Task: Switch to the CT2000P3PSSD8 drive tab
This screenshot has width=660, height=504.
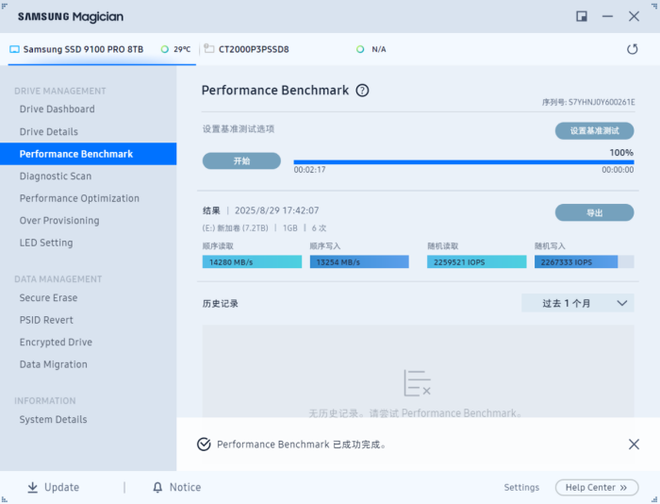Action: click(x=254, y=49)
